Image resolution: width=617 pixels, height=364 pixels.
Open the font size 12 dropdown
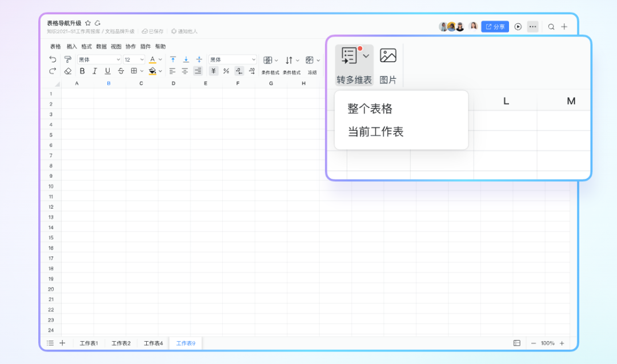pyautogui.click(x=134, y=59)
